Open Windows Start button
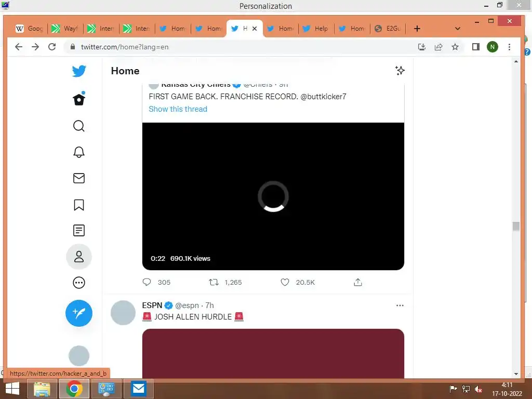Screen dimensions: 532x399 tap(12, 389)
